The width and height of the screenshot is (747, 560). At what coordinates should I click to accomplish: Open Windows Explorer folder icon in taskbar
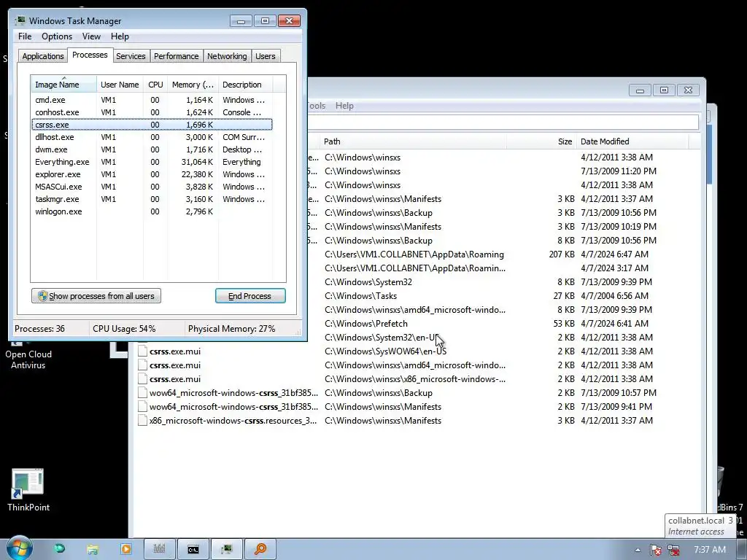(93, 549)
